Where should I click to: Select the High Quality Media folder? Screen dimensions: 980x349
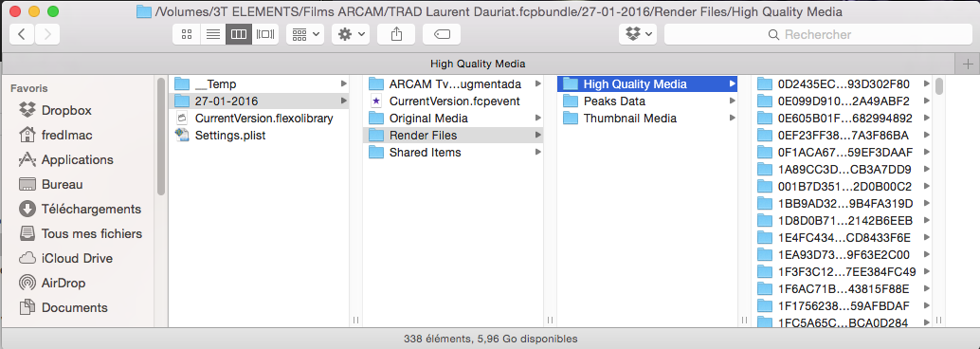pyautogui.click(x=647, y=83)
